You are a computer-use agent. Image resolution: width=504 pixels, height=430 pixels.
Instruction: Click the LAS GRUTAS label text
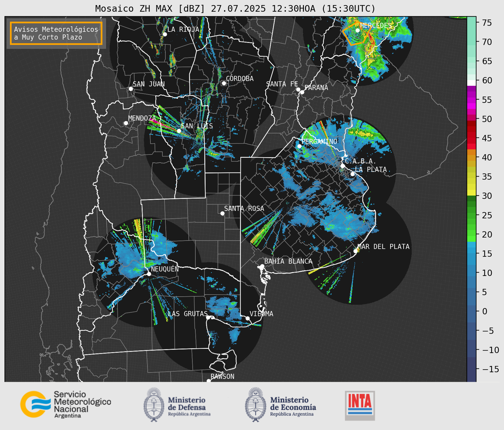click(188, 314)
